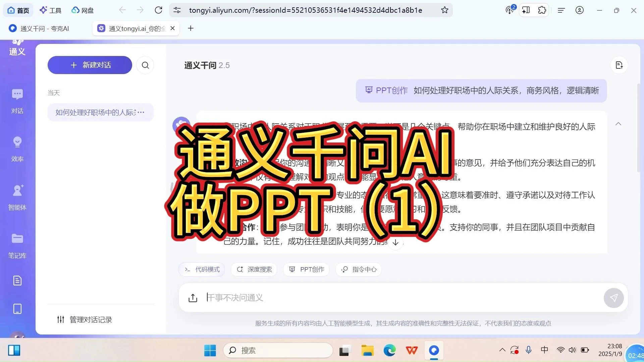This screenshot has width=644, height=362.
Task: Bookmark this page with star icon
Action: pyautogui.click(x=445, y=10)
